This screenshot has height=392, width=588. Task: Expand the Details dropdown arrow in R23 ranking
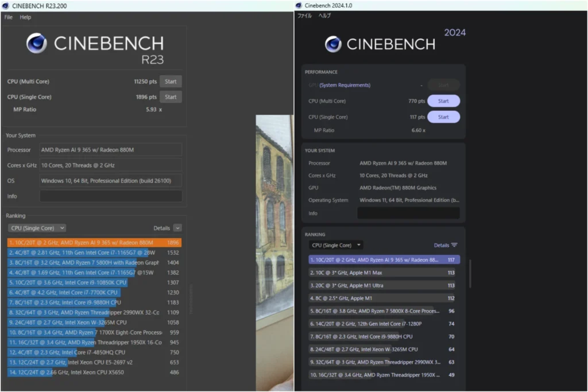coord(177,228)
